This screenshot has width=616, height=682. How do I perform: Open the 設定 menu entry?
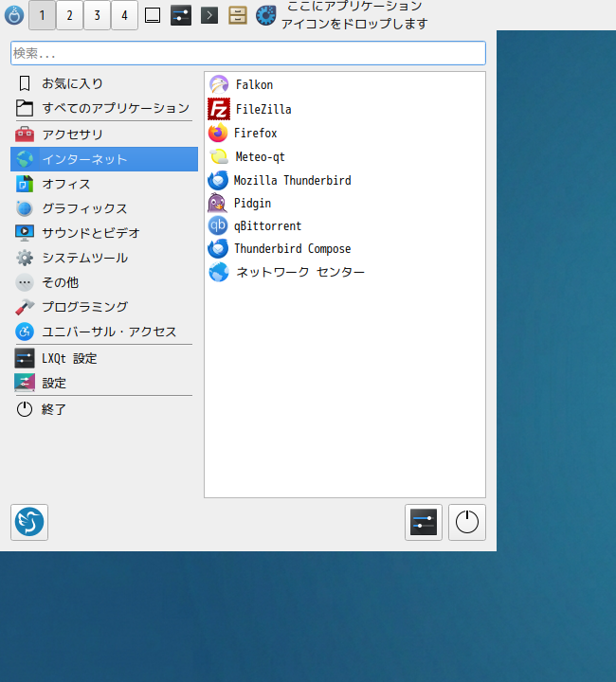click(x=104, y=383)
